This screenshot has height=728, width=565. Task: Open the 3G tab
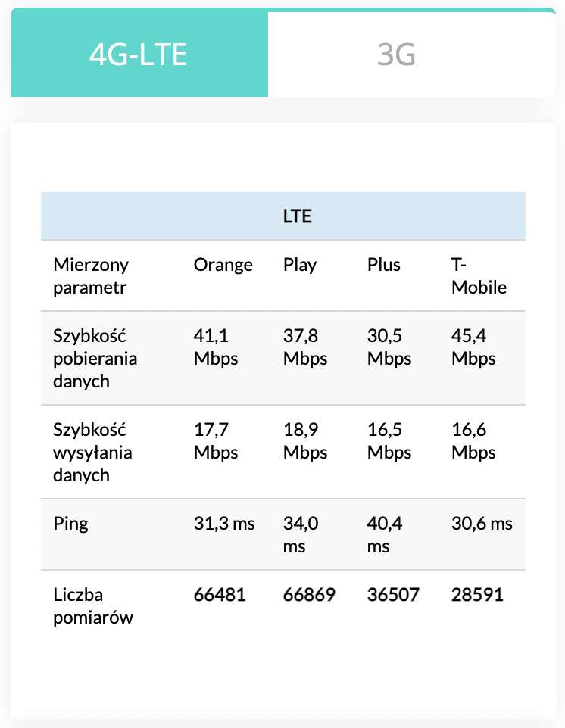[x=396, y=54]
